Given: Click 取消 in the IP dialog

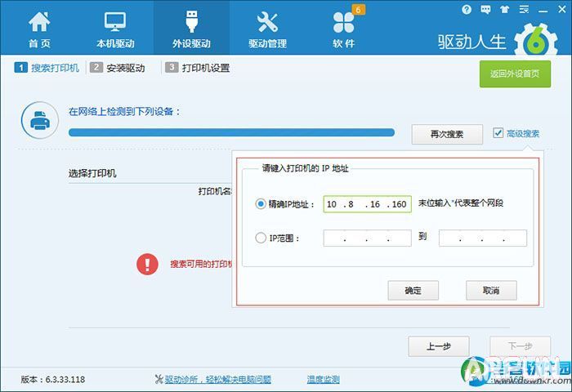Looking at the screenshot, I should [491, 291].
